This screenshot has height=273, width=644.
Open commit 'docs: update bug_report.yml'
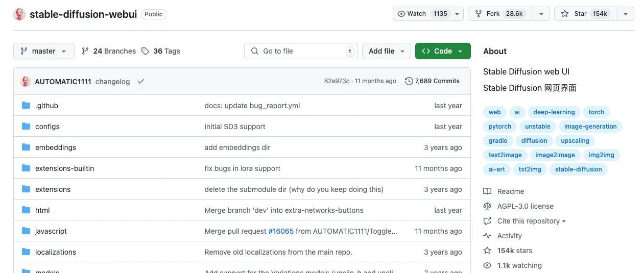click(x=252, y=106)
